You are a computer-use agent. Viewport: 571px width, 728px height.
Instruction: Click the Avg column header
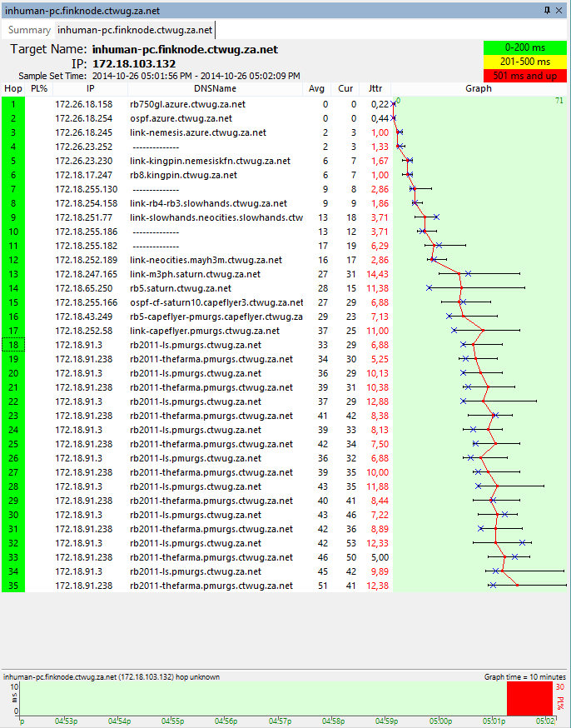click(316, 89)
